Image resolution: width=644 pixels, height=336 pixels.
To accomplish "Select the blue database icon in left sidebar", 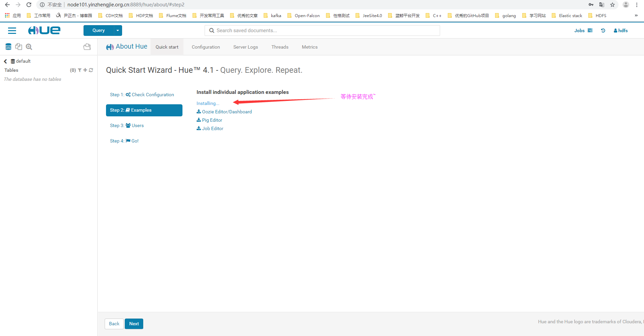I will tap(8, 47).
